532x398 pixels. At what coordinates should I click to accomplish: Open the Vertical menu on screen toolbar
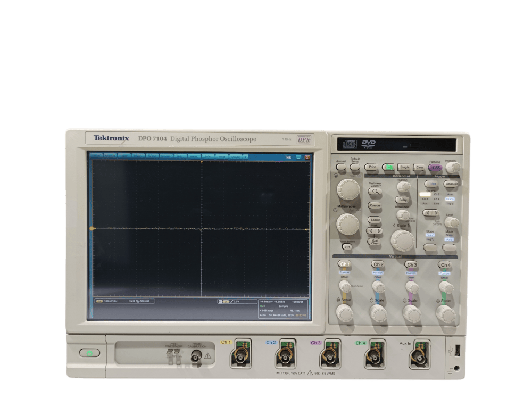click(x=96, y=156)
